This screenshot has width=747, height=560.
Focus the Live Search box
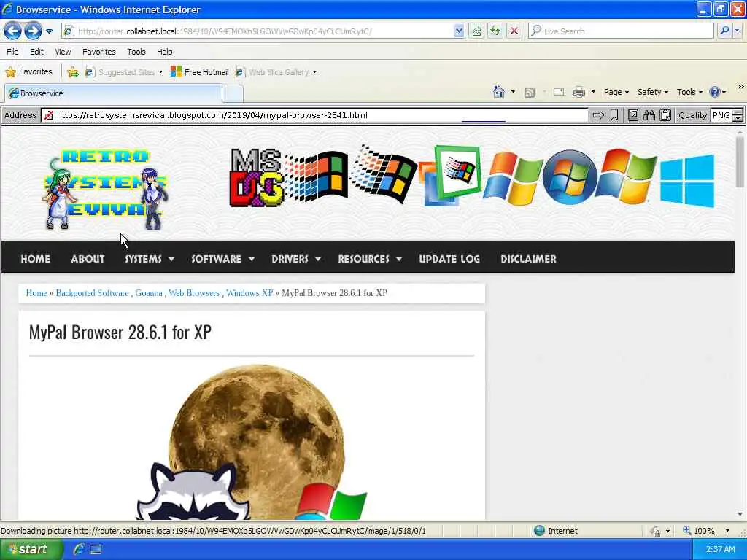coord(622,31)
